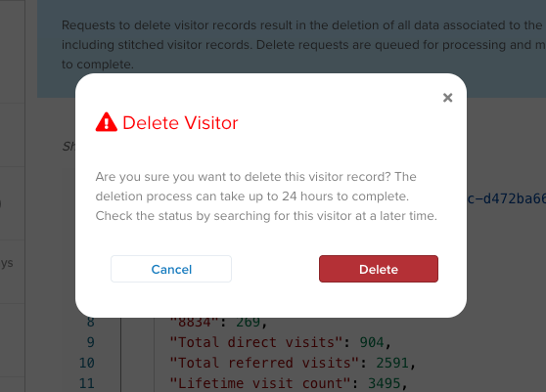Click the 3495 value in JSON
Viewport: 546px width, 392px height.
385,383
